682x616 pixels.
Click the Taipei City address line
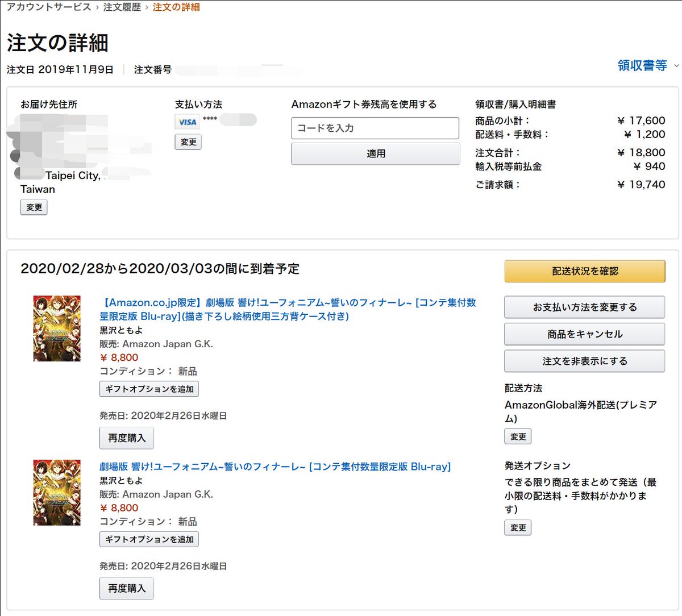(x=73, y=176)
